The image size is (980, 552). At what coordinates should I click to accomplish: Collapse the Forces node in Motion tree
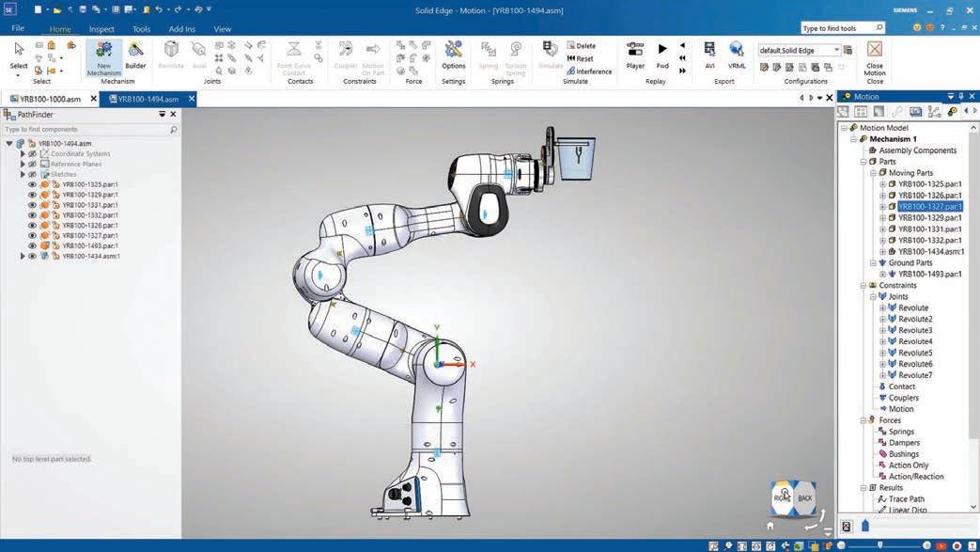(x=863, y=420)
